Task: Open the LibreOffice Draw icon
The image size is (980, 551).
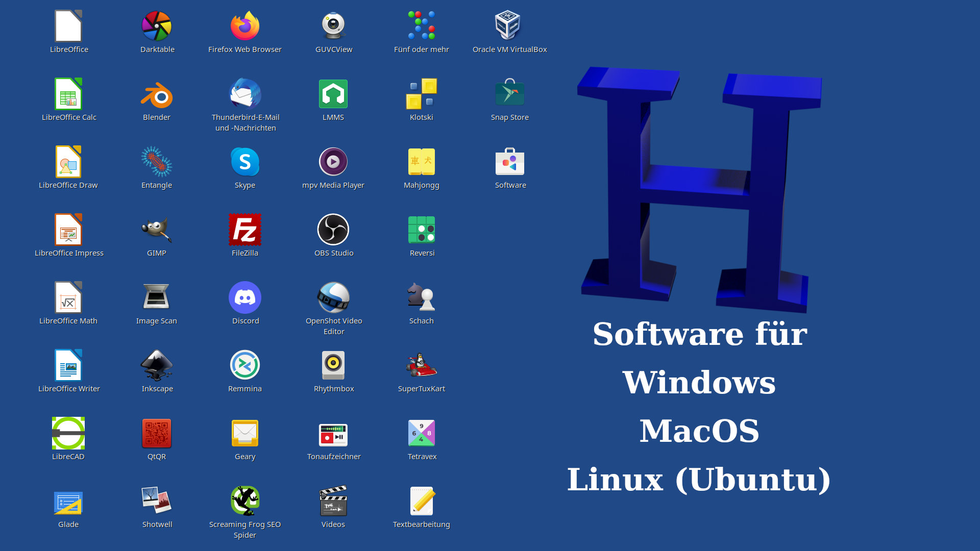Action: pyautogui.click(x=68, y=162)
